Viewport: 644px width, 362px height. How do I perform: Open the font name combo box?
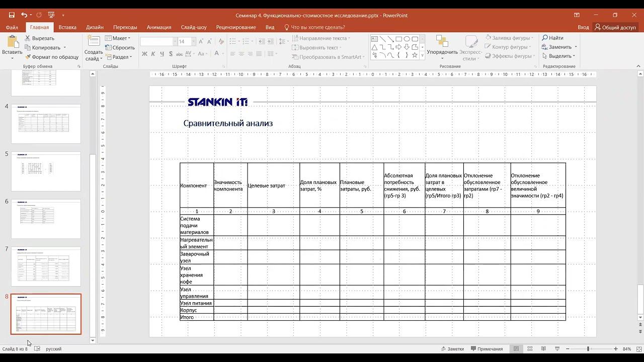coord(158,41)
